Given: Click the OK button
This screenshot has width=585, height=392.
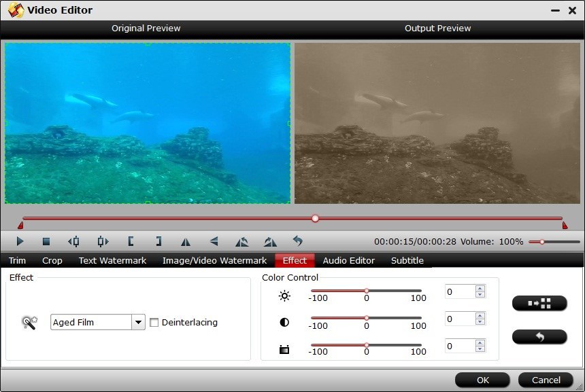Looking at the screenshot, I should point(482,380).
